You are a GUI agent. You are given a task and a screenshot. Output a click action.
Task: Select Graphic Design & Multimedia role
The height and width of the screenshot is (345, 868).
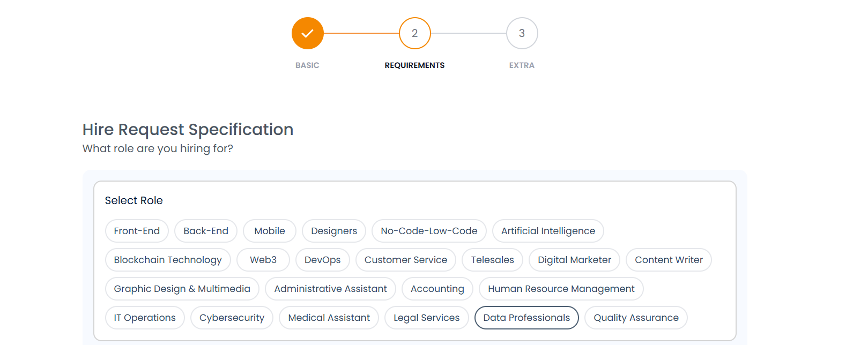coord(182,289)
